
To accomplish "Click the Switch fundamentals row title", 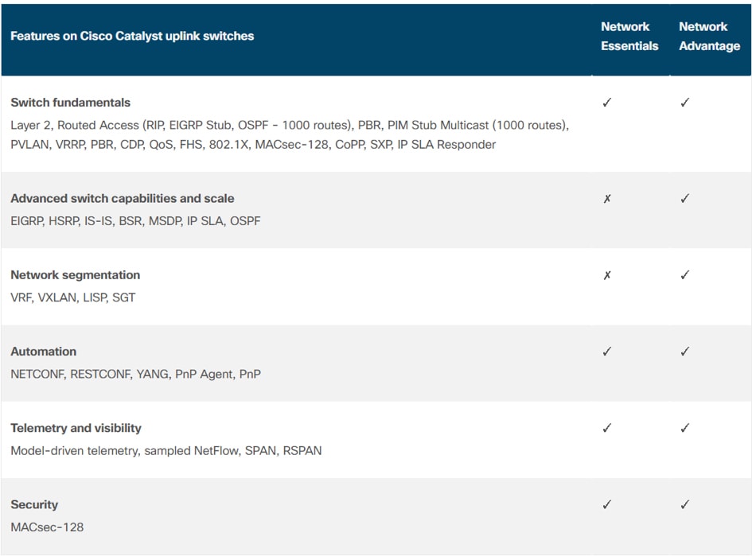I will point(70,103).
